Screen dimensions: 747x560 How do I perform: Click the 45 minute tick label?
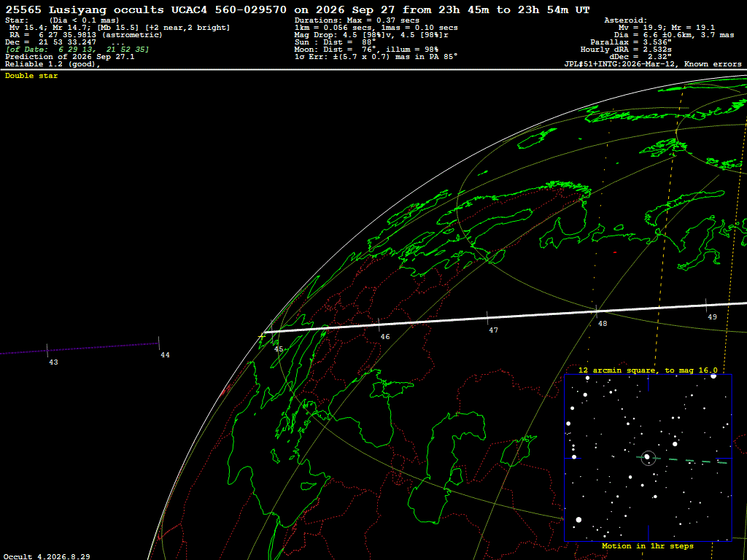coord(279,349)
